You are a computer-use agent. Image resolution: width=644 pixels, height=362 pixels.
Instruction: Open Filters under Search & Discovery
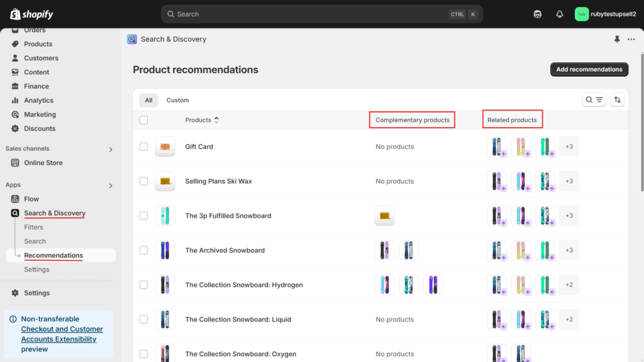(33, 228)
